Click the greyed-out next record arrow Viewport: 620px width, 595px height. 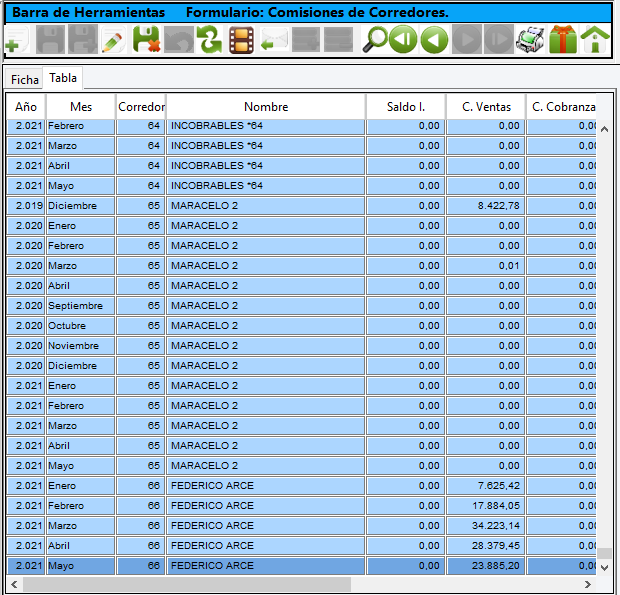467,40
